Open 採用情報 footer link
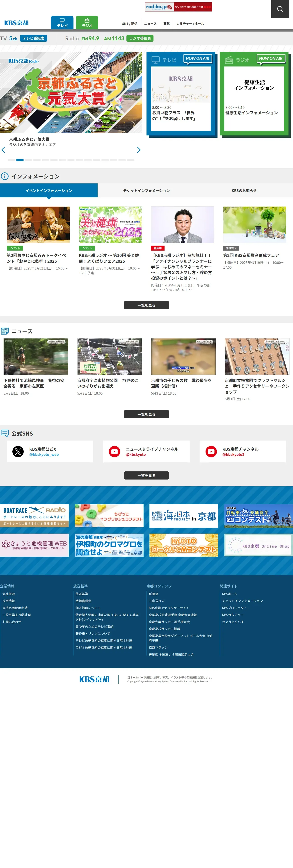 (9, 601)
